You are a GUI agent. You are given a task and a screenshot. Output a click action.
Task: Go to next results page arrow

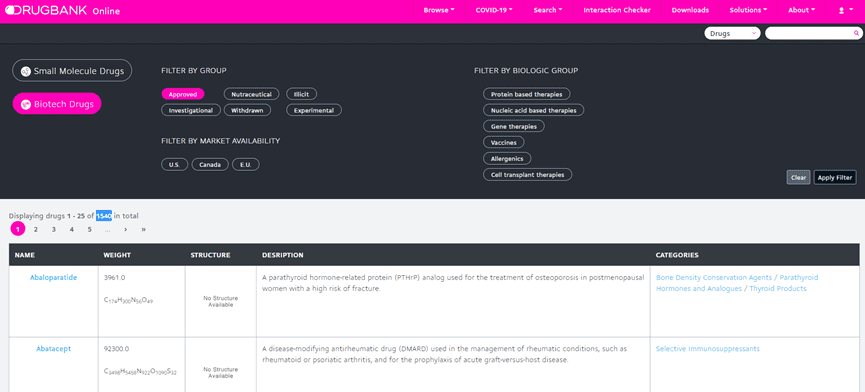126,229
